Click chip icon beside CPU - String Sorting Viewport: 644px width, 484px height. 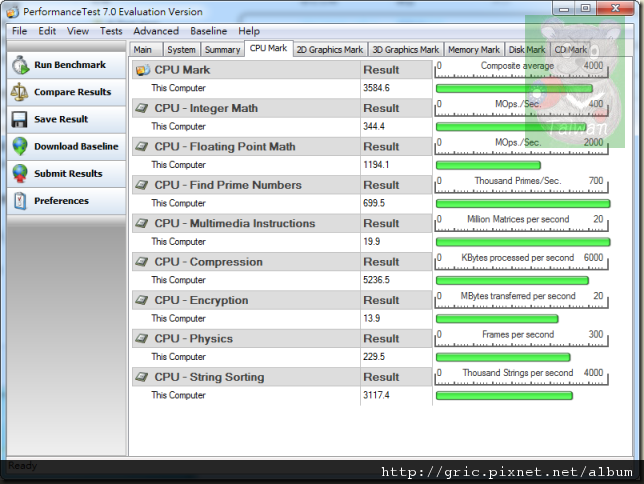(x=142, y=377)
